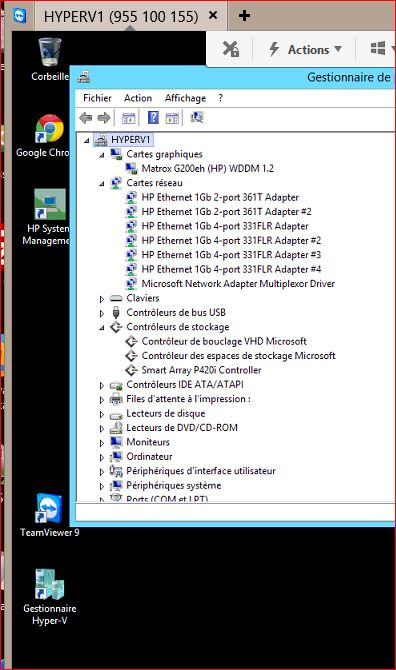Collapse Contrôleurs de stockage category
Screen dimensions: 396x670
click(x=102, y=328)
